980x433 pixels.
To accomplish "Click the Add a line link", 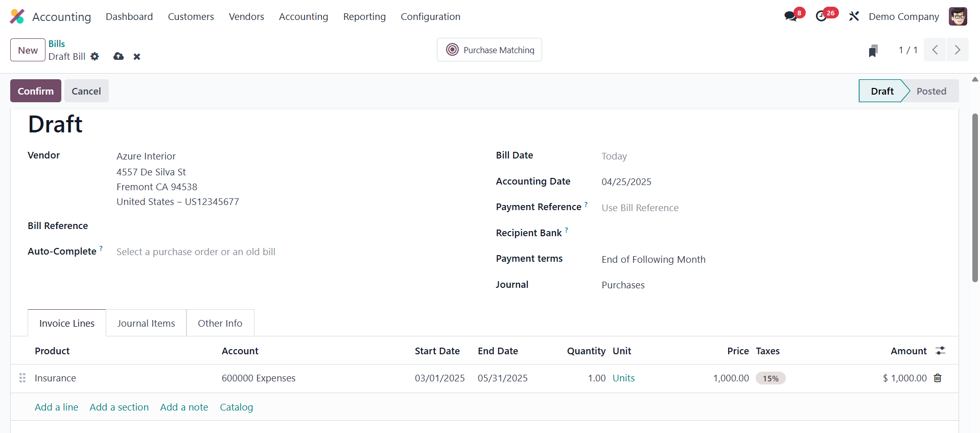I will [x=56, y=407].
